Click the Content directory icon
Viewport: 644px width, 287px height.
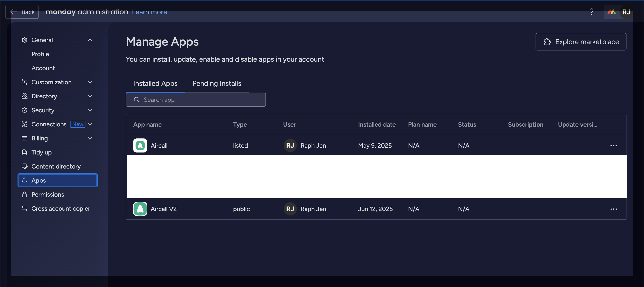click(25, 166)
